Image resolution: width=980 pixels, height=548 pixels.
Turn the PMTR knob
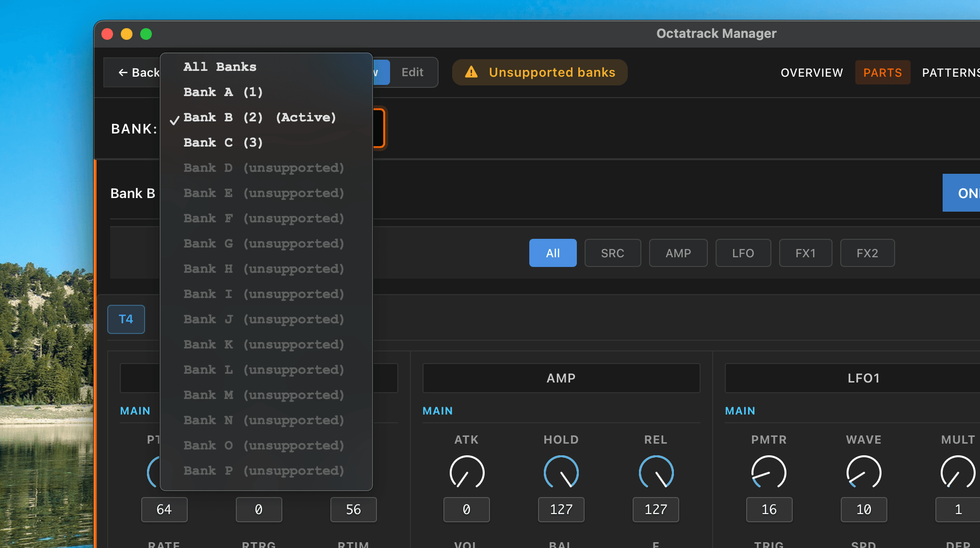768,472
